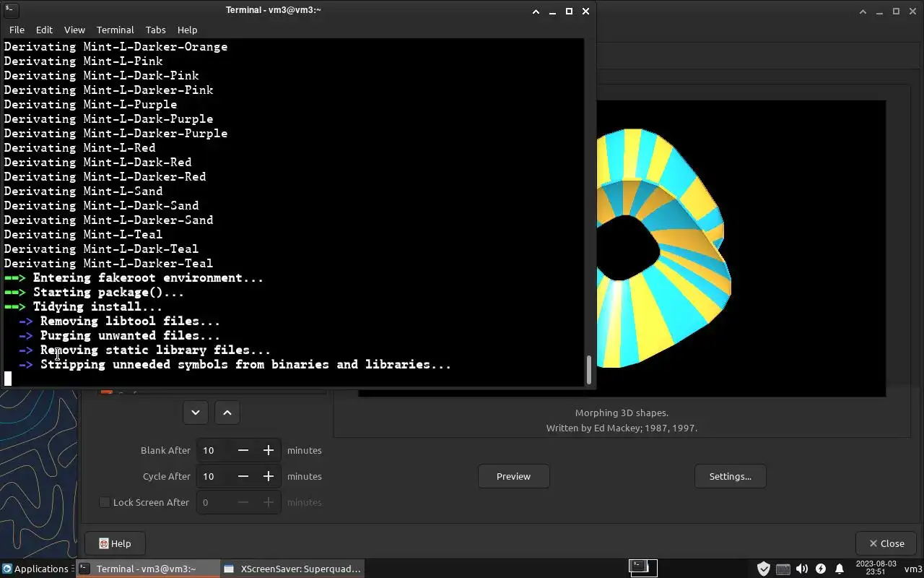Viewport: 924px width, 578px height.
Task: Maximize the XScreenSaver window
Action: click(x=896, y=11)
